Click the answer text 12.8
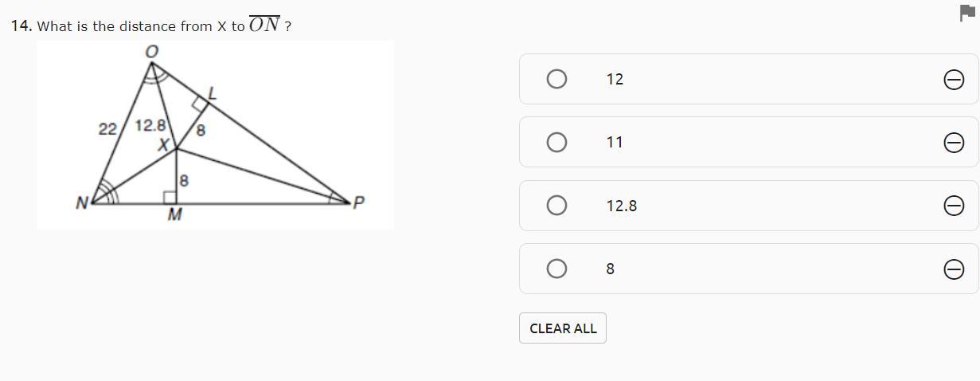The width and height of the screenshot is (980, 381). pos(622,206)
